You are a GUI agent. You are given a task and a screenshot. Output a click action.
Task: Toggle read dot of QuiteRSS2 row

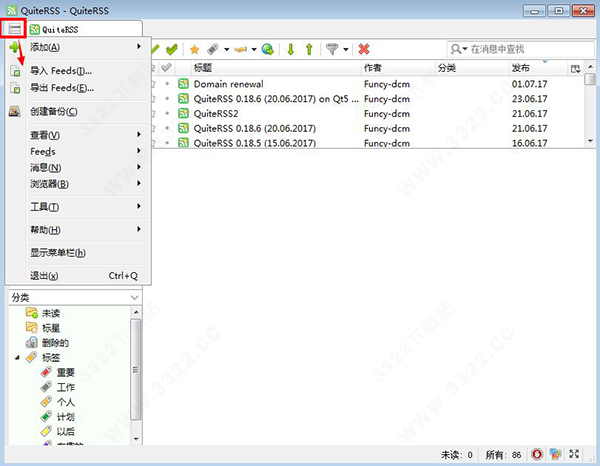167,113
